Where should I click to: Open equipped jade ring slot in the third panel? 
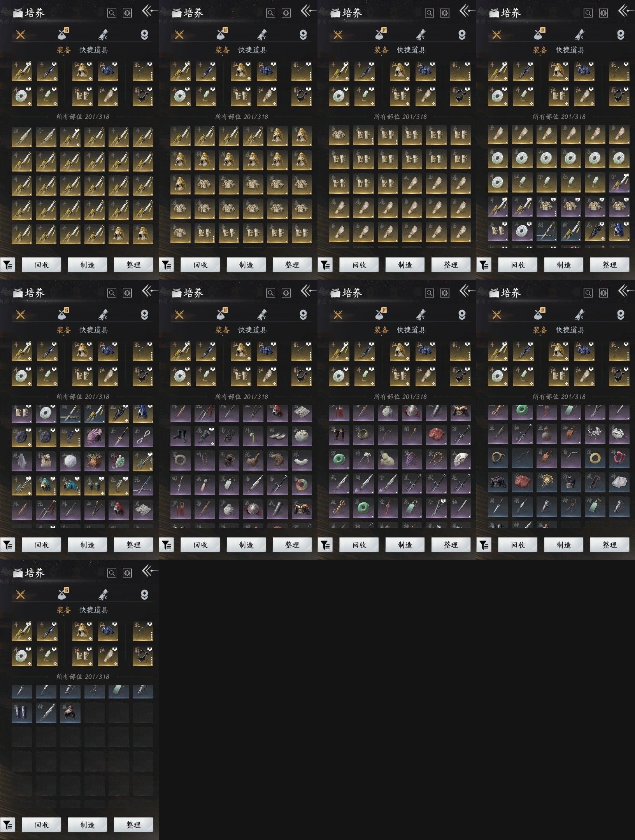(339, 96)
